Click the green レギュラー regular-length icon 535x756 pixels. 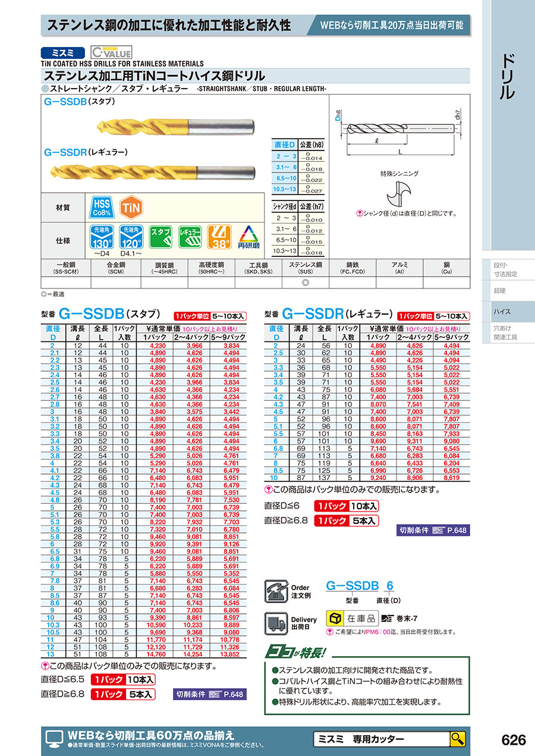pyautogui.click(x=190, y=237)
